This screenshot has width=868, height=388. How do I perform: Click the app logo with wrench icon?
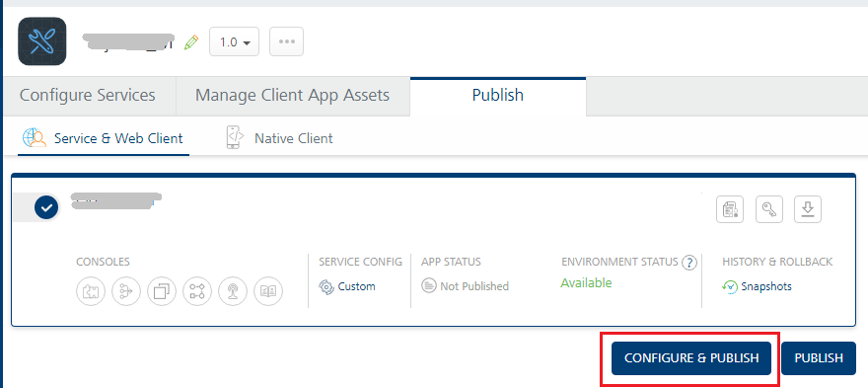coord(42,41)
